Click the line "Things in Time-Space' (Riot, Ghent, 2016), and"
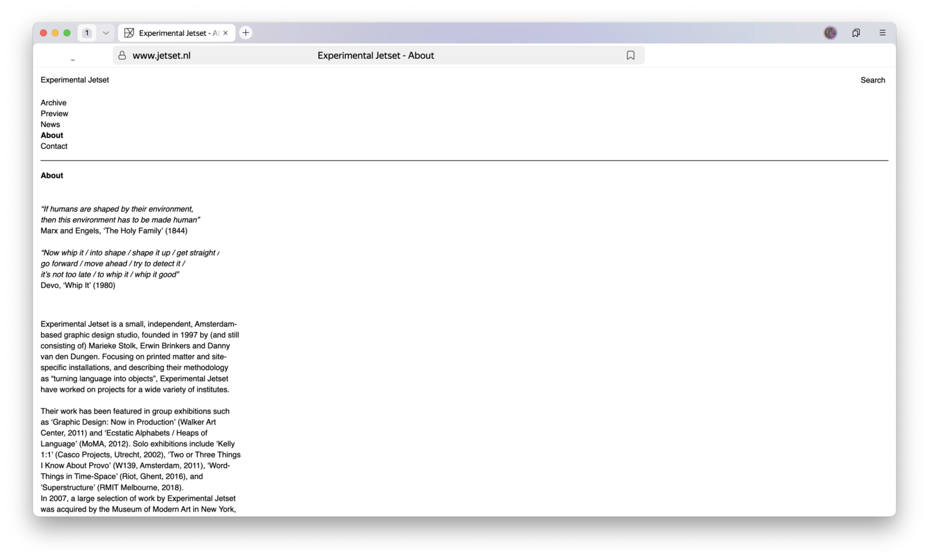The width and height of the screenshot is (929, 560). 122,477
